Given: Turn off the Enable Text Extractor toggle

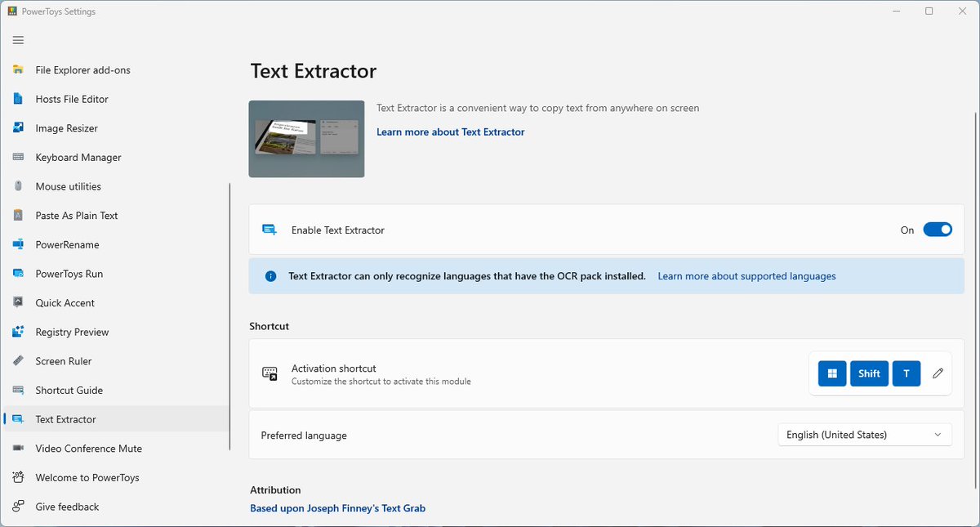Looking at the screenshot, I should click(x=938, y=230).
